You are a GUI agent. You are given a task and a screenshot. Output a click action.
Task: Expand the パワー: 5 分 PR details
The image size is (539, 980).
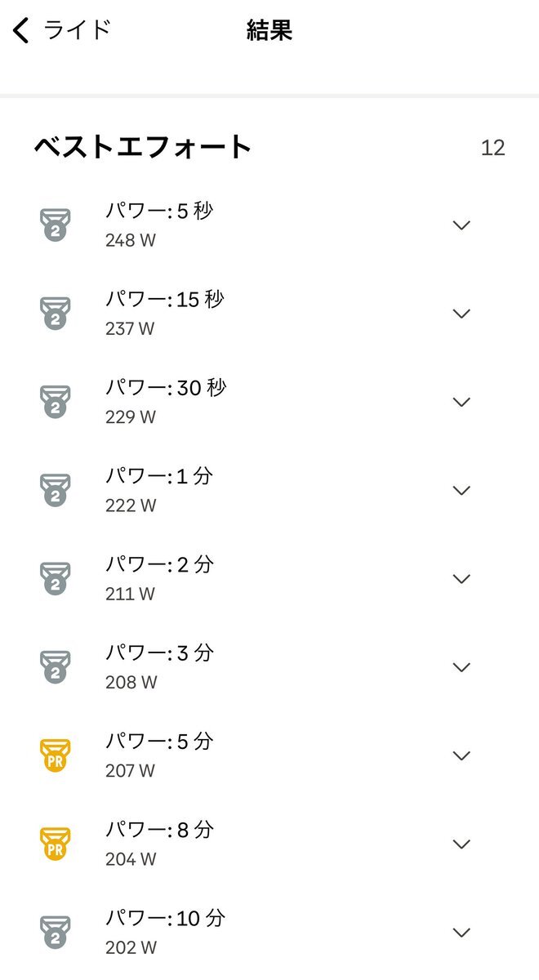click(461, 755)
